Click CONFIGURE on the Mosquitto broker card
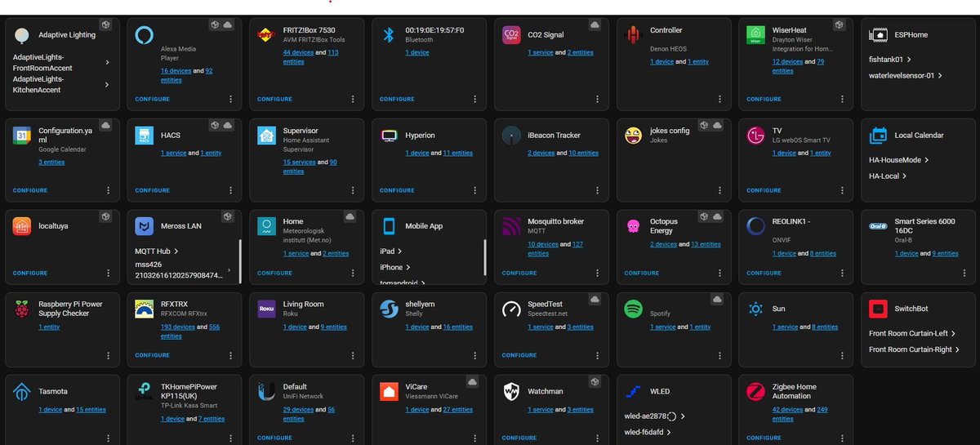The height and width of the screenshot is (445, 980). (x=519, y=273)
